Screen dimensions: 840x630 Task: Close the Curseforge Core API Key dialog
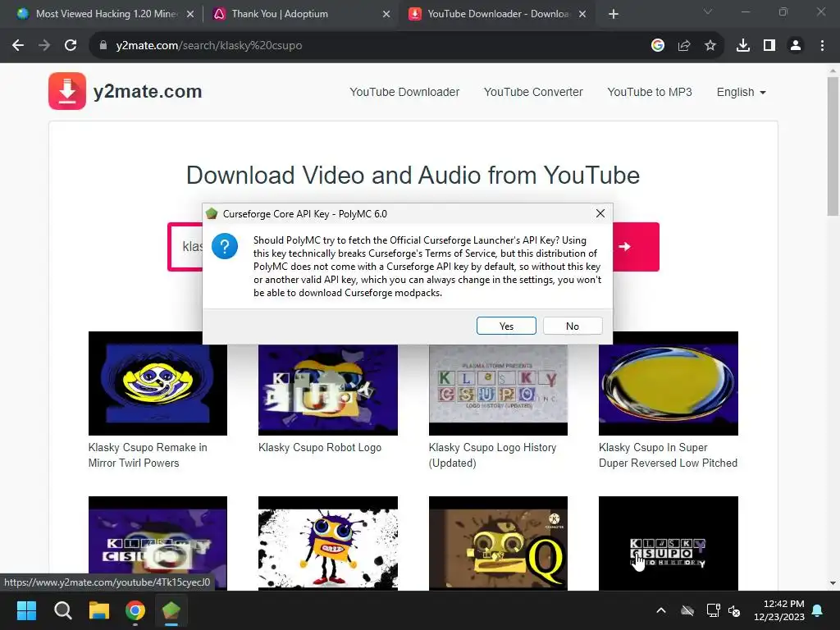[x=600, y=213]
